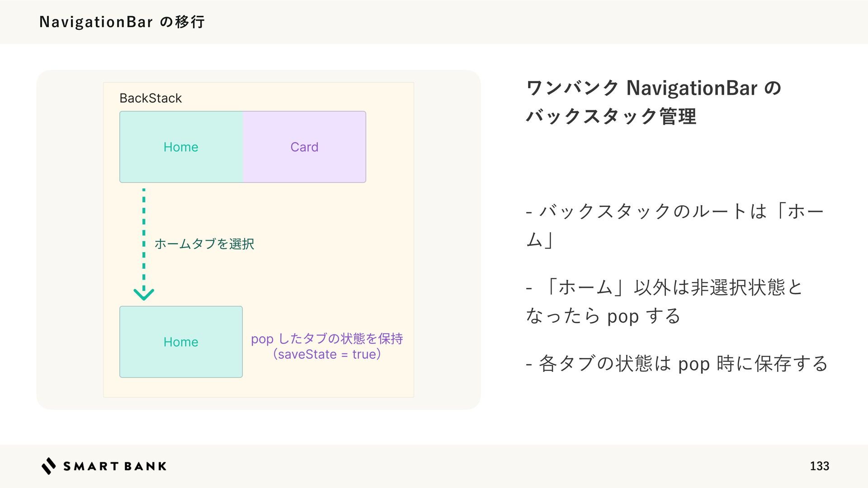
Task: Select the top Home box in BackStack
Action: pos(181,147)
